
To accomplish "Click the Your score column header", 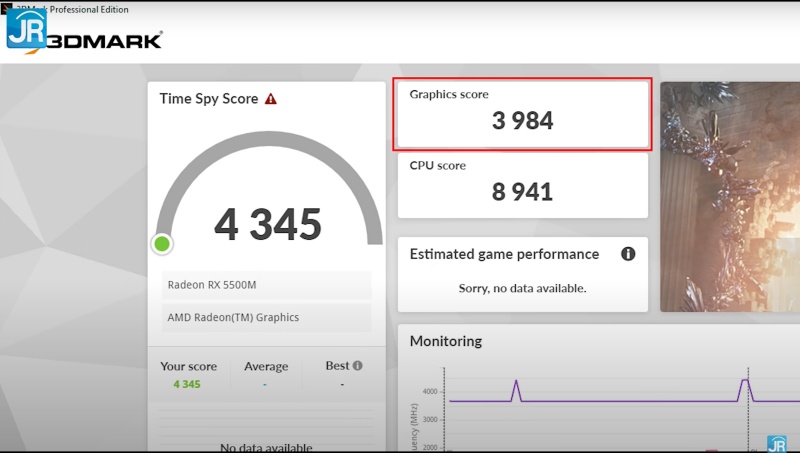I will (188, 366).
